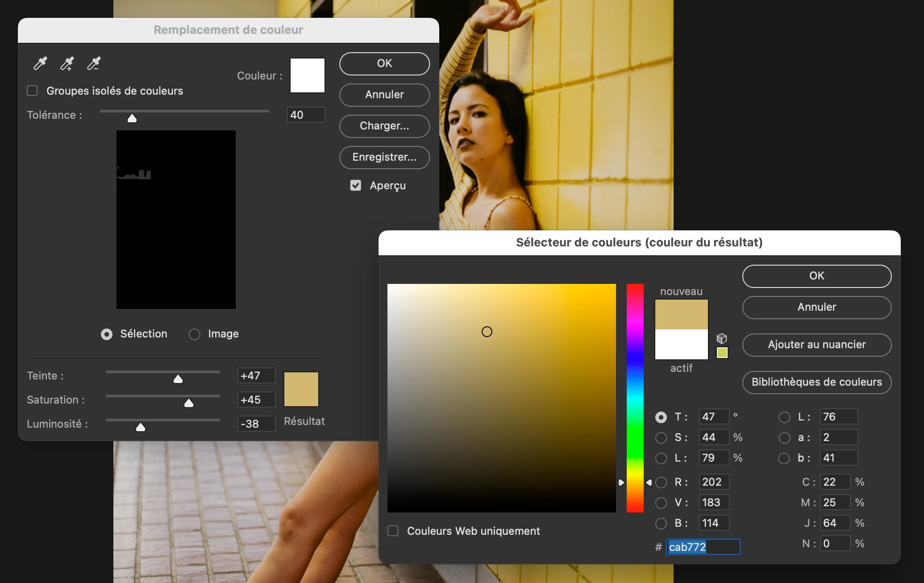Viewport: 924px width, 583px height.
Task: Uncheck the Aperçu preview checkbox
Action: click(x=356, y=185)
